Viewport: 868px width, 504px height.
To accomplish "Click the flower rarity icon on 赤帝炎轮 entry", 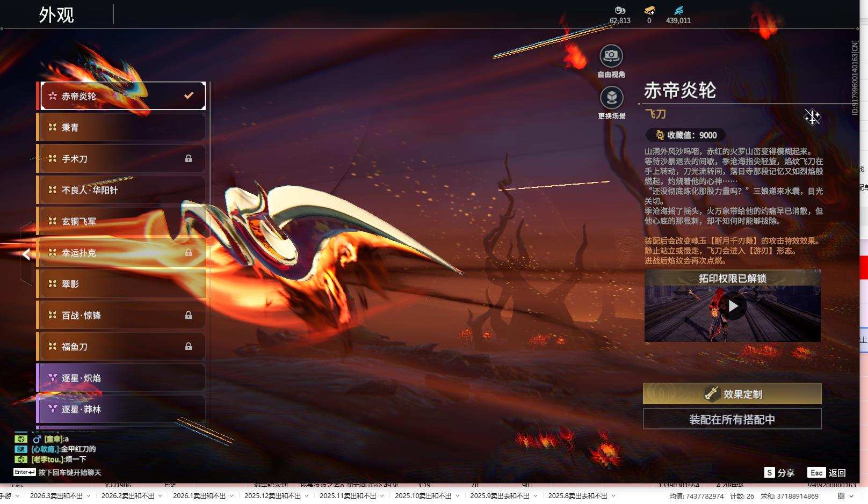I will [x=52, y=96].
